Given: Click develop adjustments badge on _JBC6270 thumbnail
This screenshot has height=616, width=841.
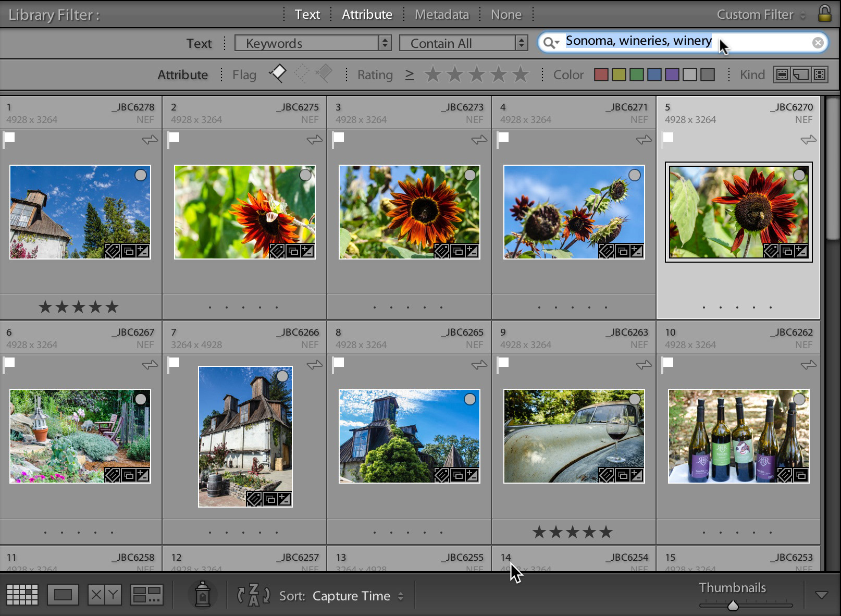Looking at the screenshot, I should [801, 251].
